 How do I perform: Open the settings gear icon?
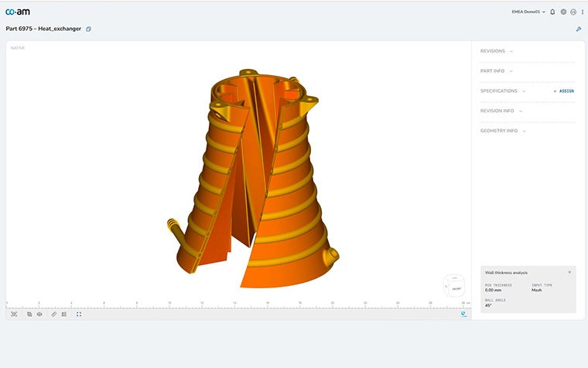click(563, 12)
